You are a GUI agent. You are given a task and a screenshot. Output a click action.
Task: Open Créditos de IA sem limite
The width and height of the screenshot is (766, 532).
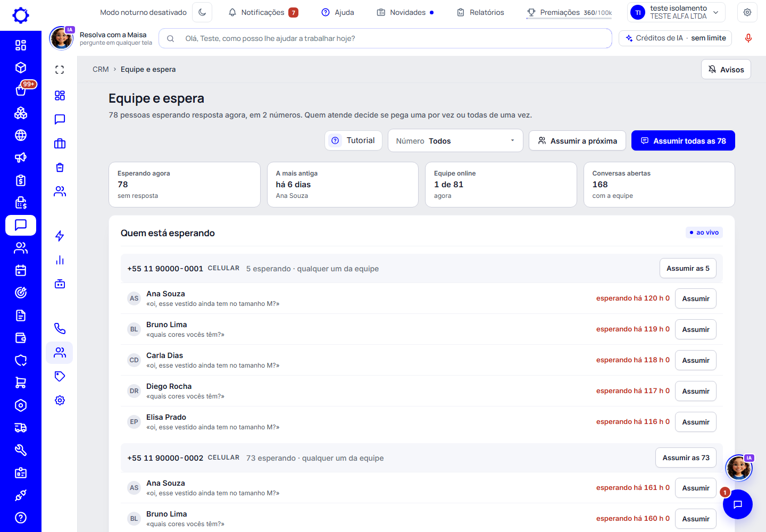676,38
